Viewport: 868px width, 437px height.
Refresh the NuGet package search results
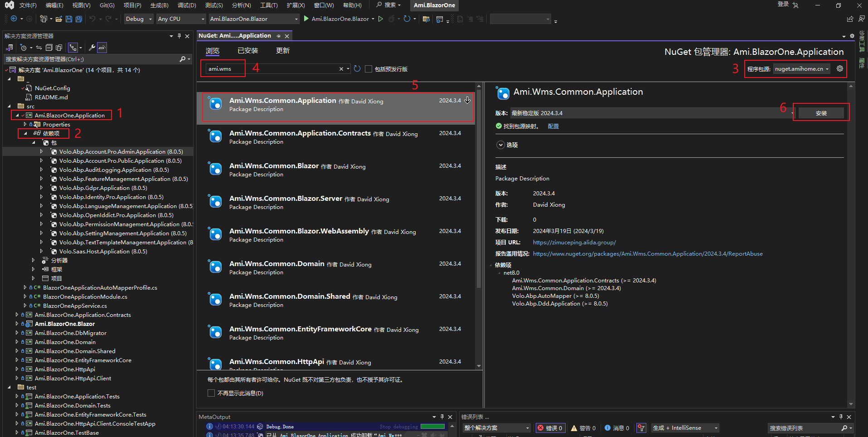[357, 69]
